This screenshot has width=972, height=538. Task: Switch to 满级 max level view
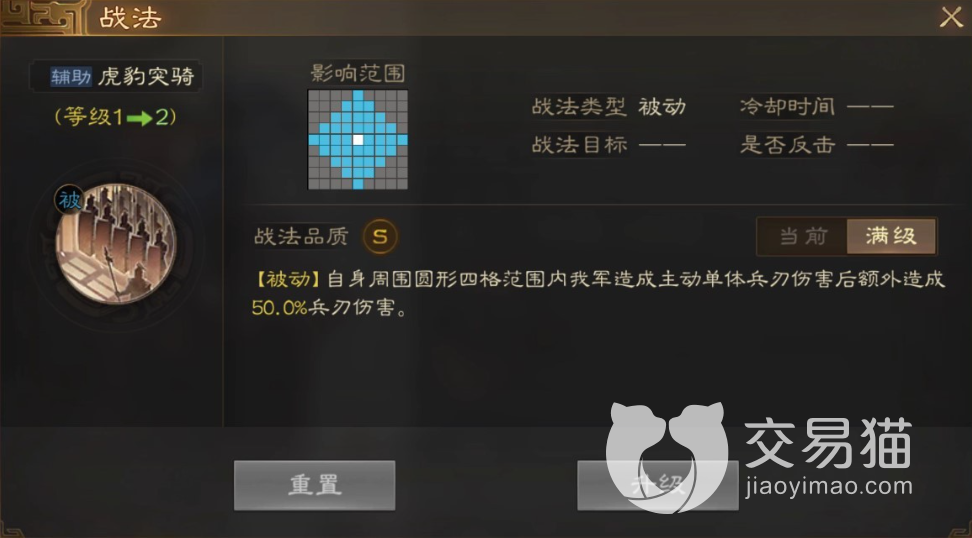click(x=891, y=236)
